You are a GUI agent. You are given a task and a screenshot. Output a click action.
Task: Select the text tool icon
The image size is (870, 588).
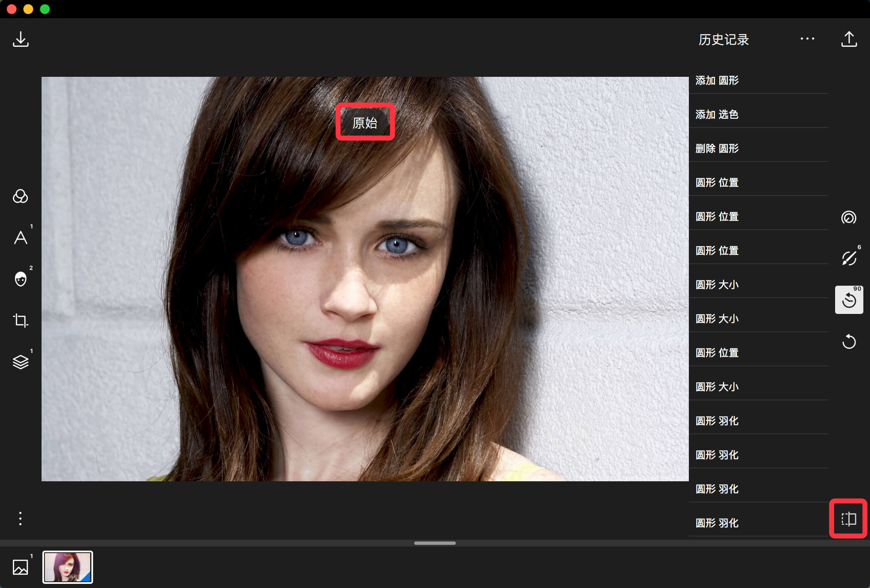pyautogui.click(x=20, y=238)
